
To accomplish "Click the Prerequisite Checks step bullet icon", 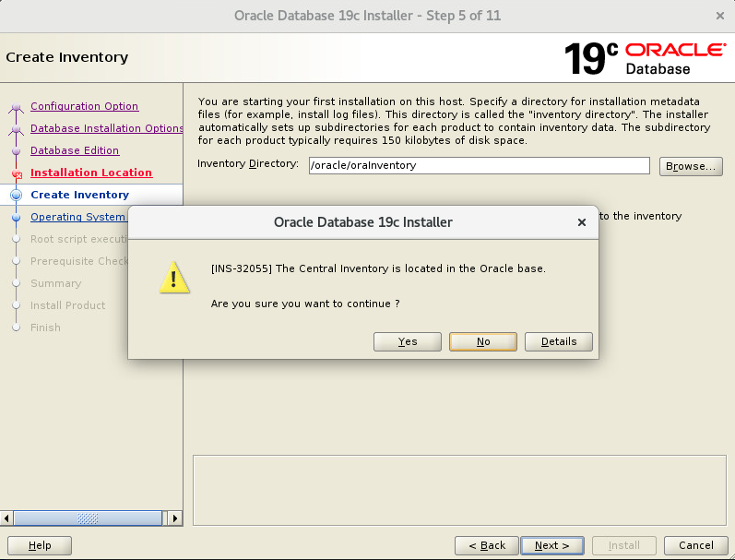I will pyautogui.click(x=17, y=261).
